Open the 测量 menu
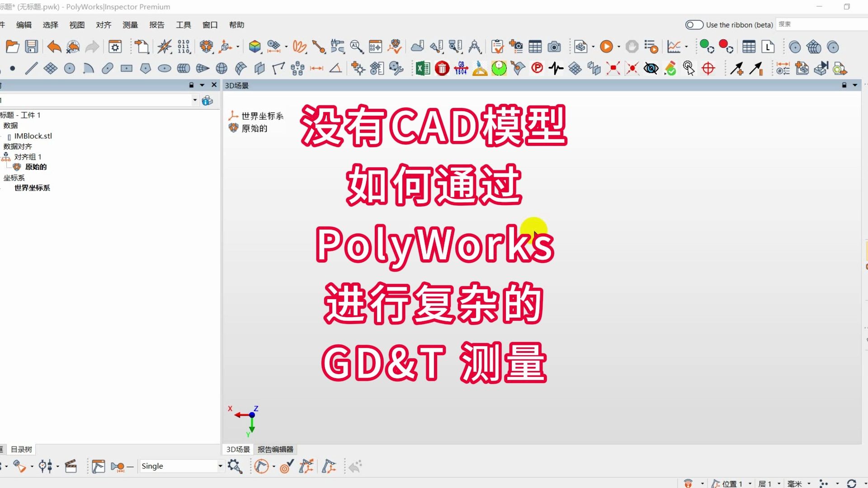868x488 pixels. point(130,25)
